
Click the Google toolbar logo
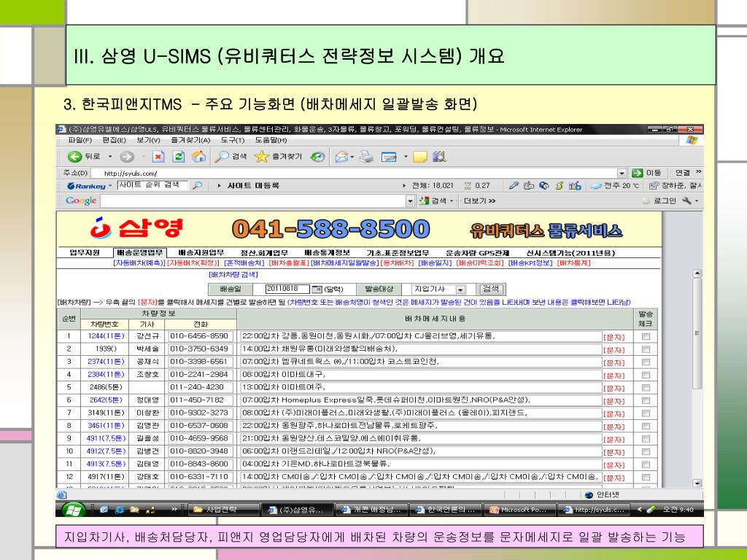pos(81,201)
